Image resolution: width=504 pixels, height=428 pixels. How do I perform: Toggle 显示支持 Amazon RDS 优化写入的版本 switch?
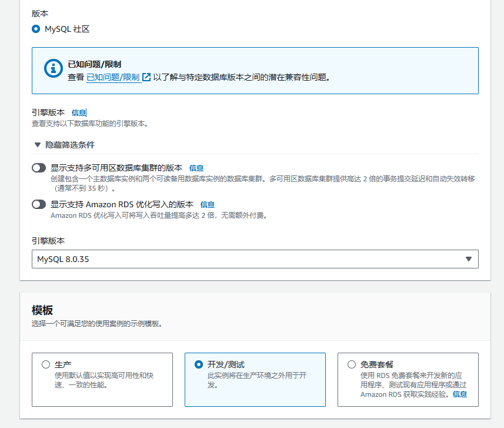click(x=39, y=204)
